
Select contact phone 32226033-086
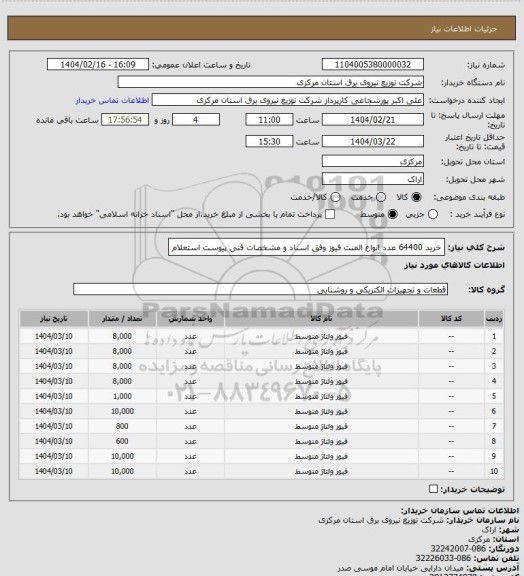pos(443,558)
